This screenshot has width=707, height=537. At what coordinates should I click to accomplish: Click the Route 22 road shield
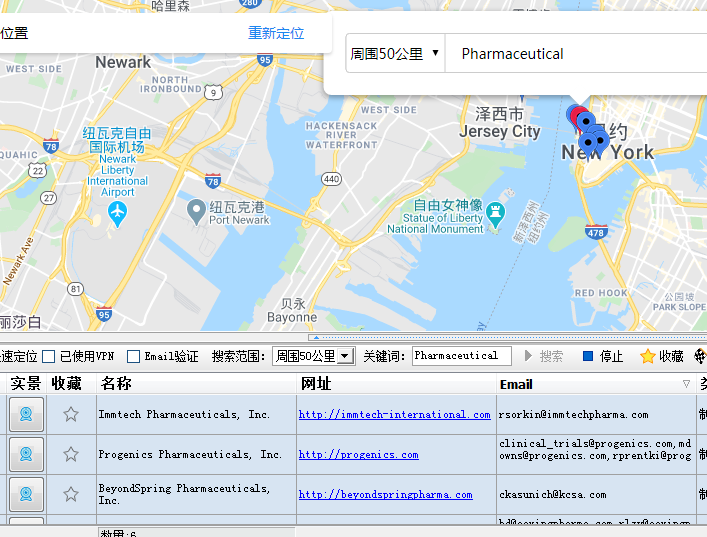coord(37,171)
